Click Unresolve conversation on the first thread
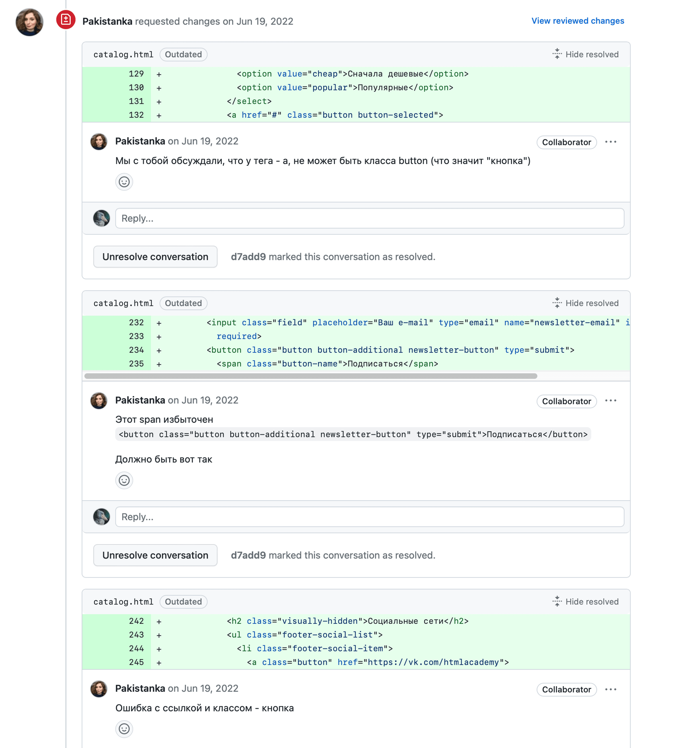Screen dimensions: 700x748 (x=155, y=257)
